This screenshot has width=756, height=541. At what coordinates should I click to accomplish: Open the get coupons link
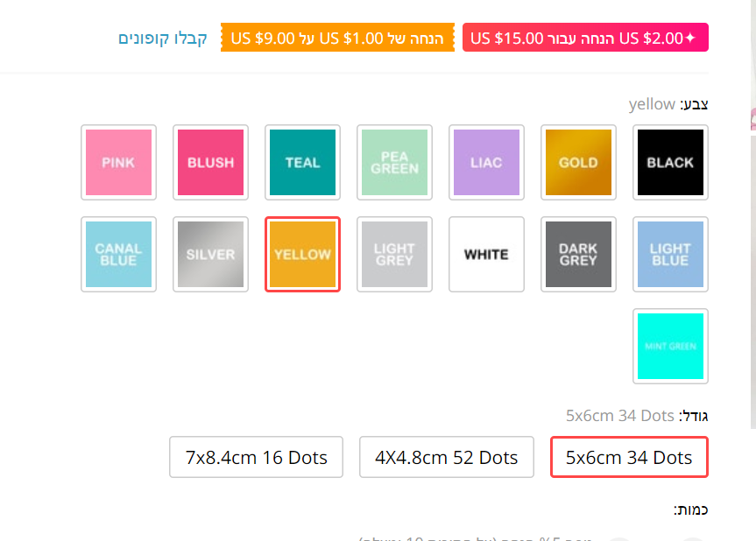tap(163, 39)
